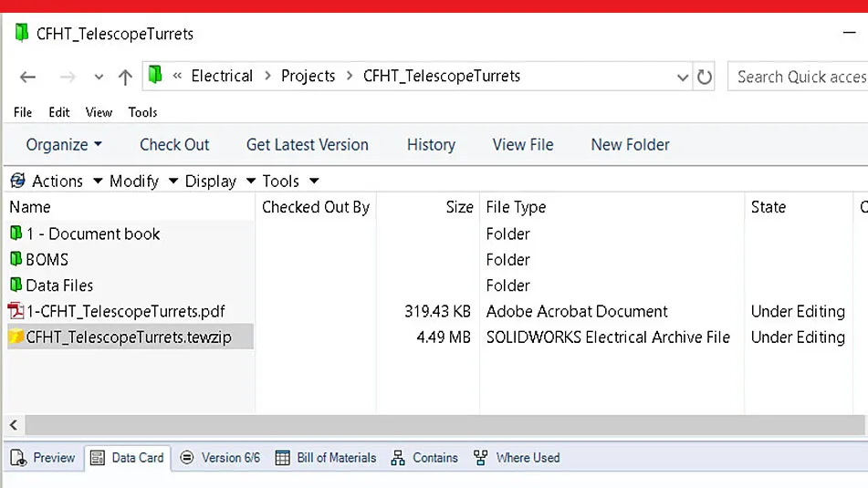This screenshot has height=488, width=868.
Task: Sort by the State column header
Action: pos(769,207)
